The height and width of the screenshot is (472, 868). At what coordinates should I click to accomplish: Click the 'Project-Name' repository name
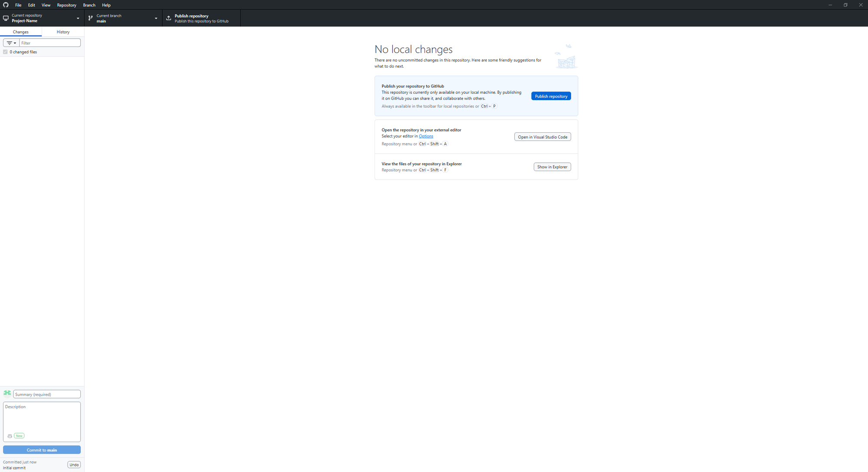(24, 21)
